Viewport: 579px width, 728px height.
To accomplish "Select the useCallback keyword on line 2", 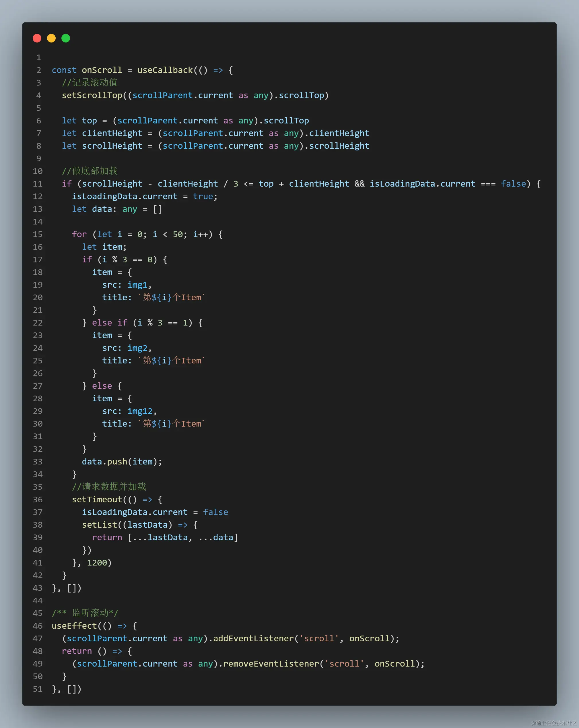I will pyautogui.click(x=165, y=70).
